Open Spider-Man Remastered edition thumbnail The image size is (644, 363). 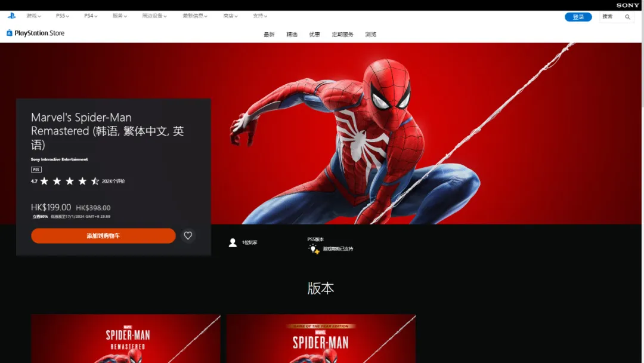pos(126,339)
